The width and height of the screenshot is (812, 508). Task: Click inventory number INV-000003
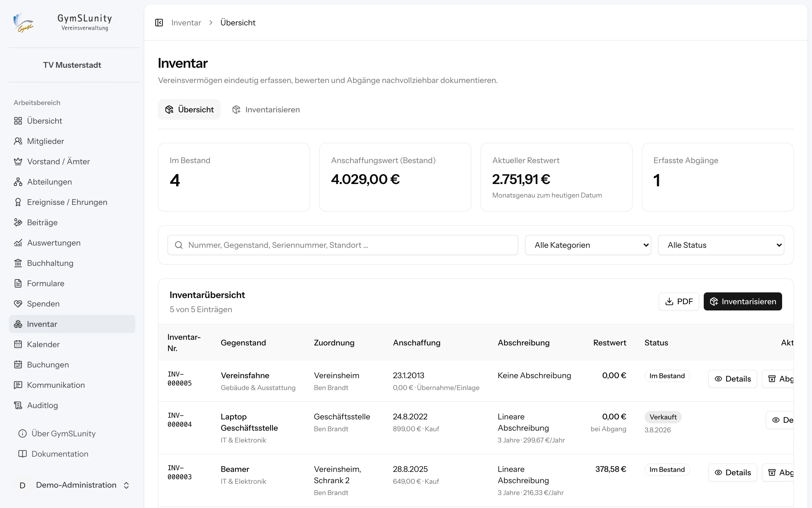coord(180,472)
